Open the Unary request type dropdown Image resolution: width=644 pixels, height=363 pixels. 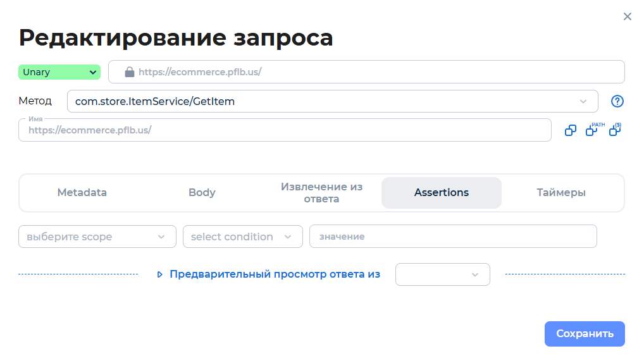(59, 72)
